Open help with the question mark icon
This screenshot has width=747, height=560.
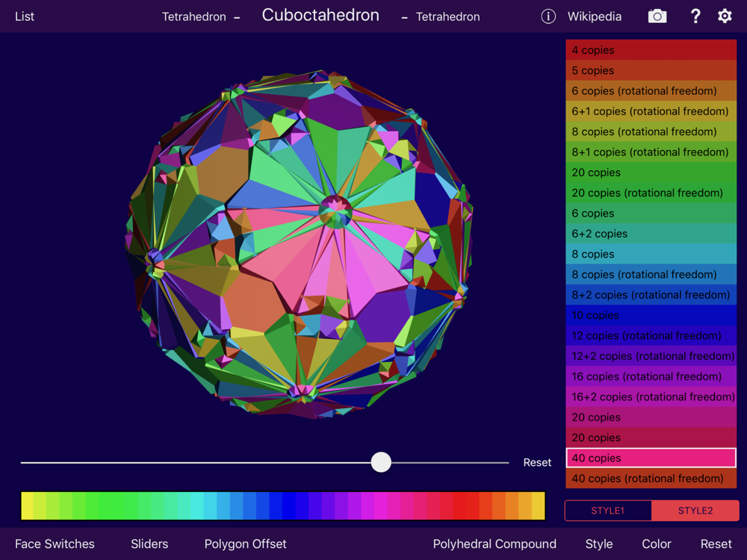(x=695, y=16)
